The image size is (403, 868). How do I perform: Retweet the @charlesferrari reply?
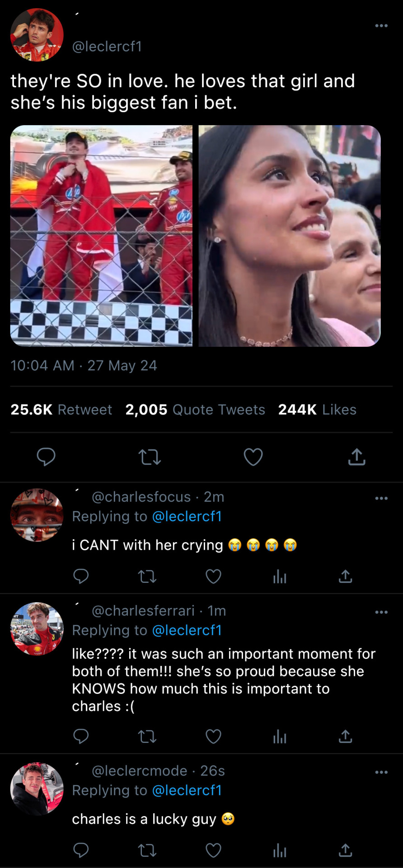147,737
